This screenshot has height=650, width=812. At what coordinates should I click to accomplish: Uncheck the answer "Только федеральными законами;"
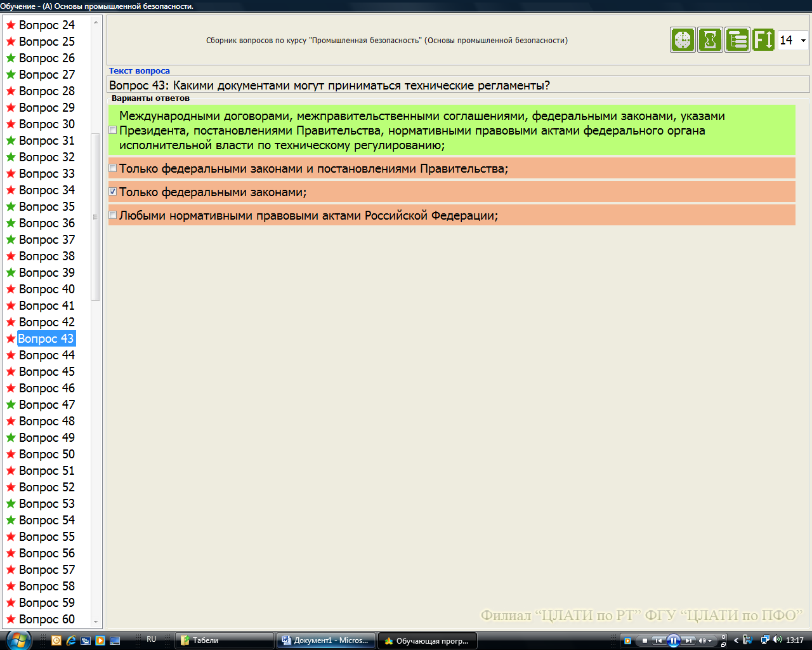click(x=112, y=192)
